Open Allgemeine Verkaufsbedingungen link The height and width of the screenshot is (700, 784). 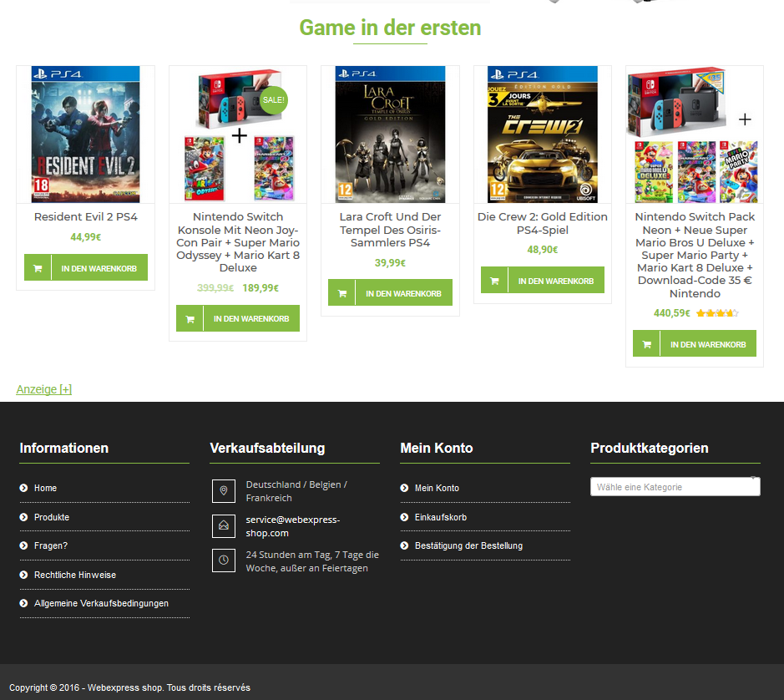[101, 603]
